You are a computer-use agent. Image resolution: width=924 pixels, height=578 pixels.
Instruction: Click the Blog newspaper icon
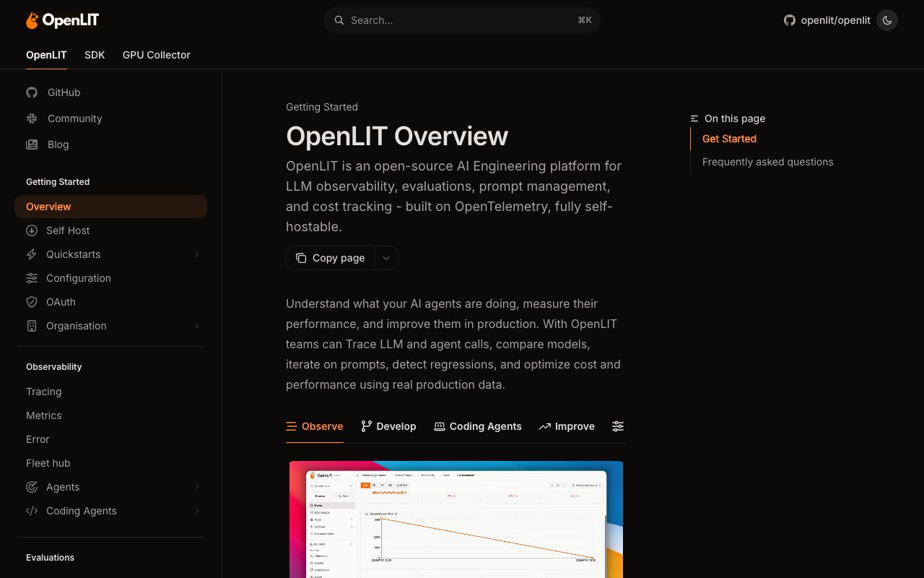32,144
